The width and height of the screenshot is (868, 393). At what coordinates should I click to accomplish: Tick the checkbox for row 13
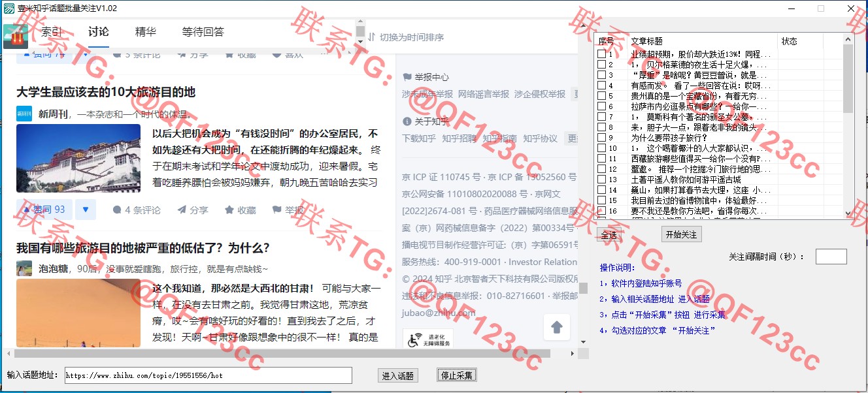601,180
